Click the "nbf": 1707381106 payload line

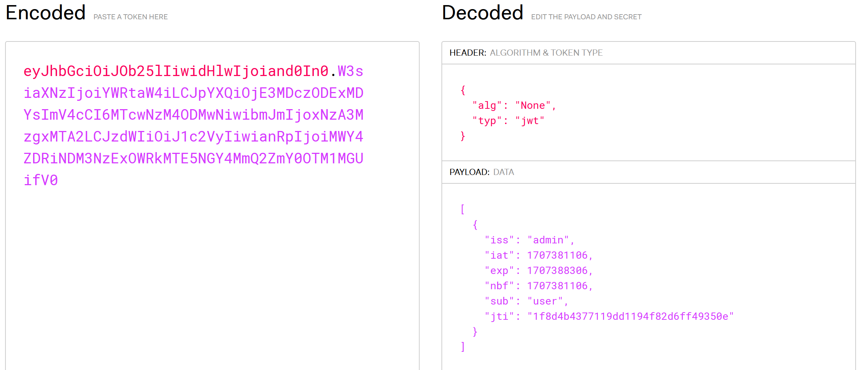539,286
